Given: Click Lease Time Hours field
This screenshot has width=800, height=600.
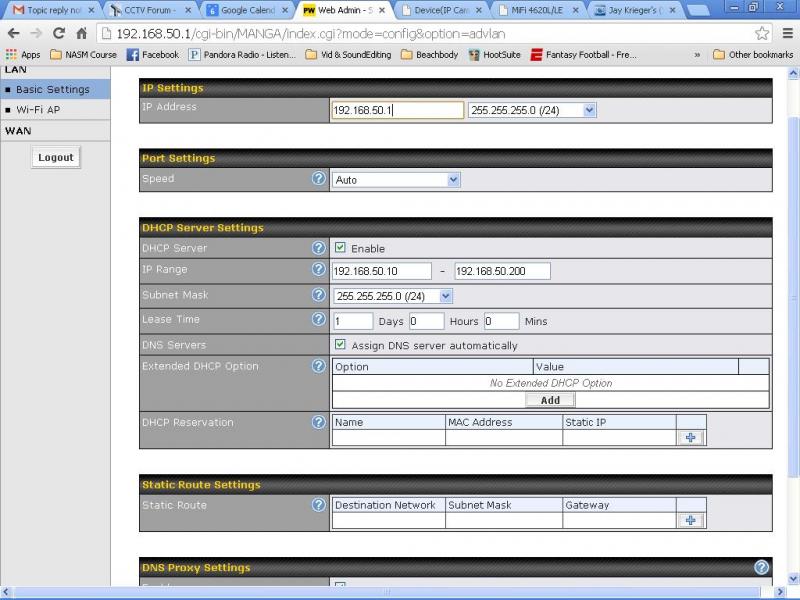Looking at the screenshot, I should pos(427,321).
